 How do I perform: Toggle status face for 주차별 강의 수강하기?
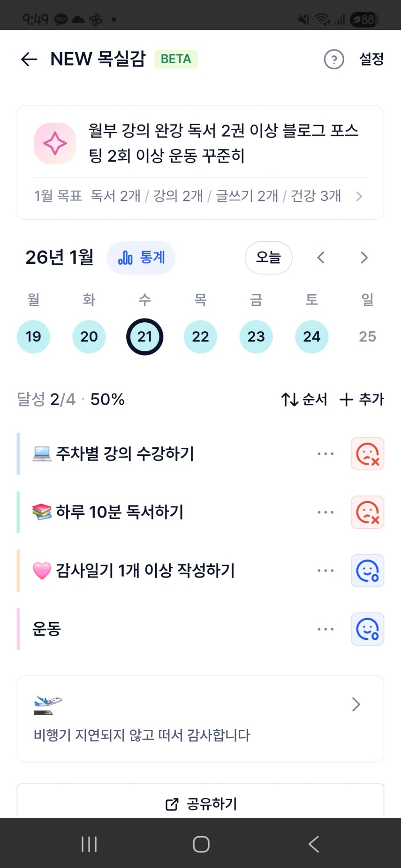coord(367,454)
